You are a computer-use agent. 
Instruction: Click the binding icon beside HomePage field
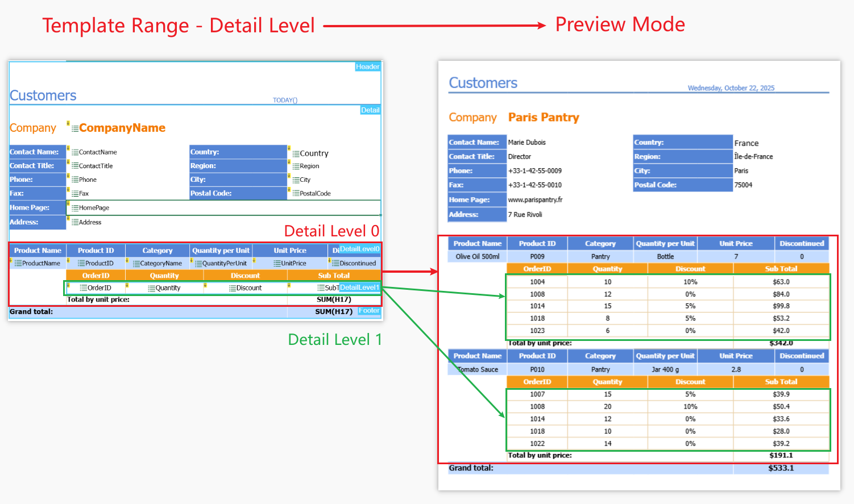75,208
